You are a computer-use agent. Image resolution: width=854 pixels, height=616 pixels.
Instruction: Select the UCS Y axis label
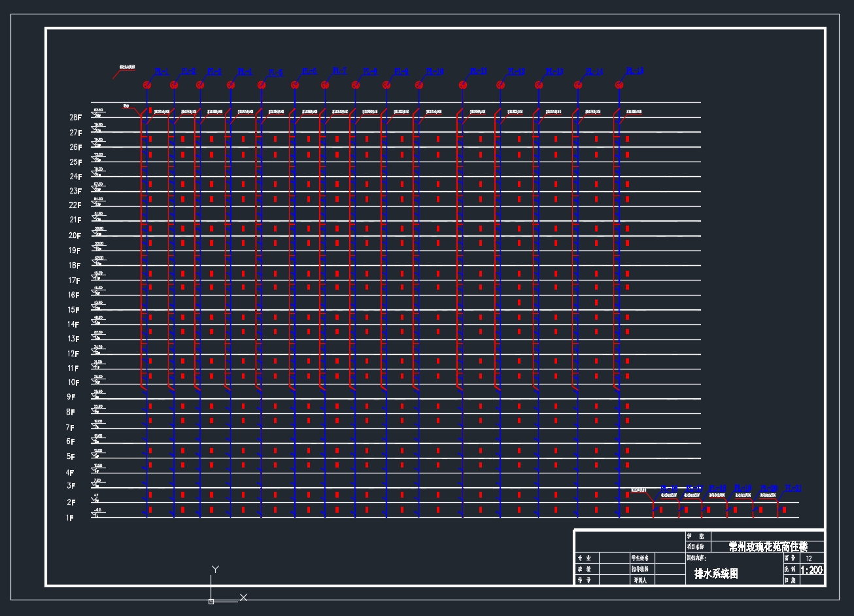click(x=214, y=570)
